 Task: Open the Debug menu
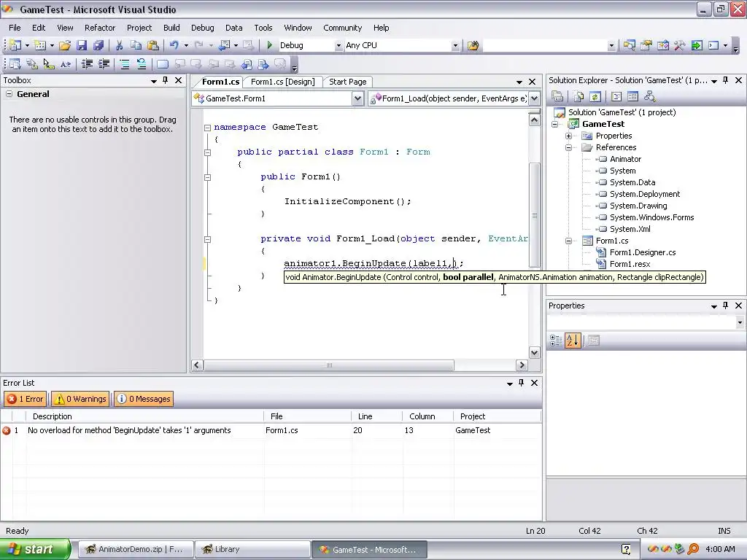tap(203, 28)
